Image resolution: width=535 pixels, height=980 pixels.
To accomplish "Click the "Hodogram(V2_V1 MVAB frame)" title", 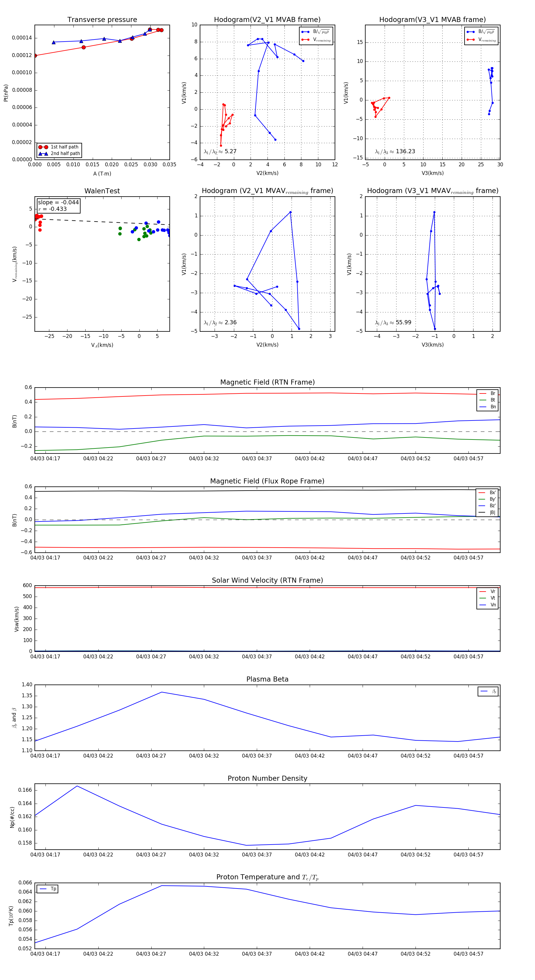I will pyautogui.click(x=267, y=19).
